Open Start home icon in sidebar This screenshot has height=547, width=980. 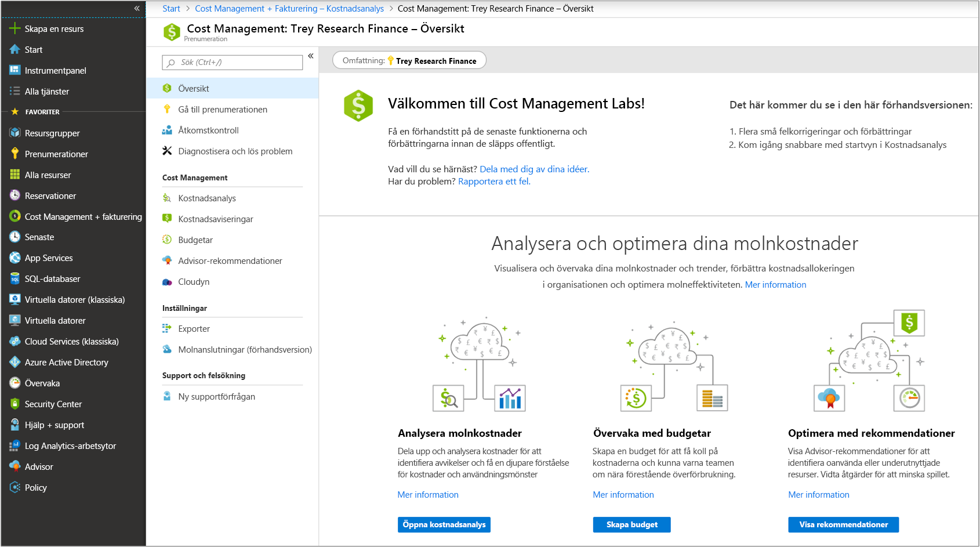[x=15, y=49]
